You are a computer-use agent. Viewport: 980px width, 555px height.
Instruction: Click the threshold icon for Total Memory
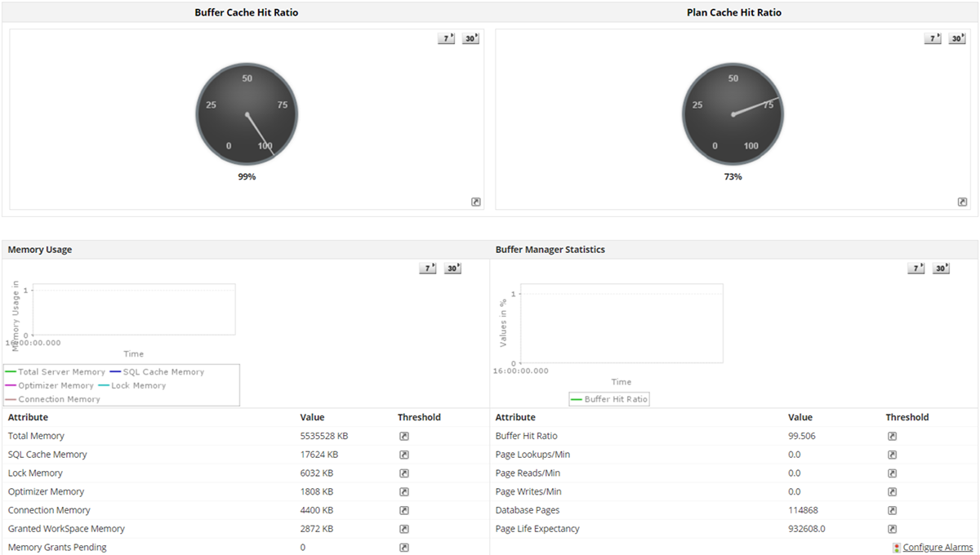[403, 436]
